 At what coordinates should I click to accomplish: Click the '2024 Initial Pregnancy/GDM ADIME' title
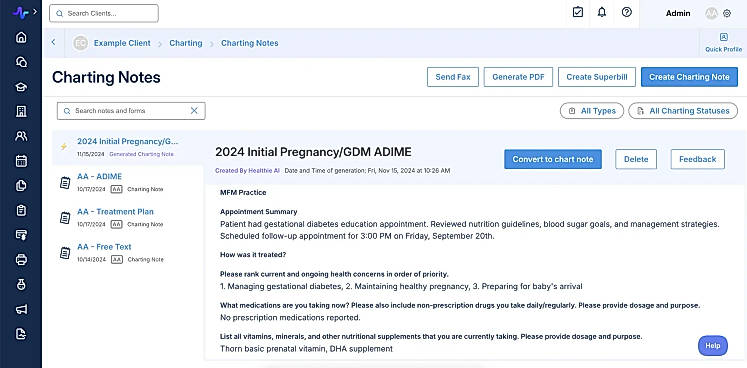coord(313,152)
